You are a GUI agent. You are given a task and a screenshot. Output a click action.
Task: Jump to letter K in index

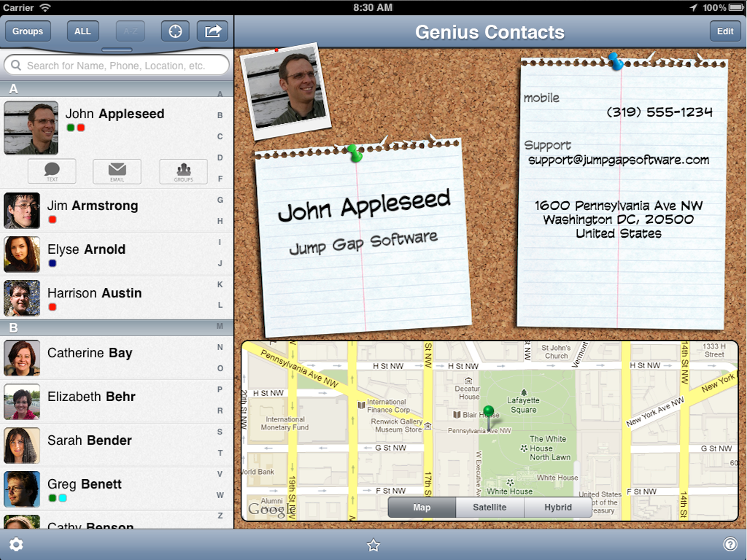click(x=220, y=284)
